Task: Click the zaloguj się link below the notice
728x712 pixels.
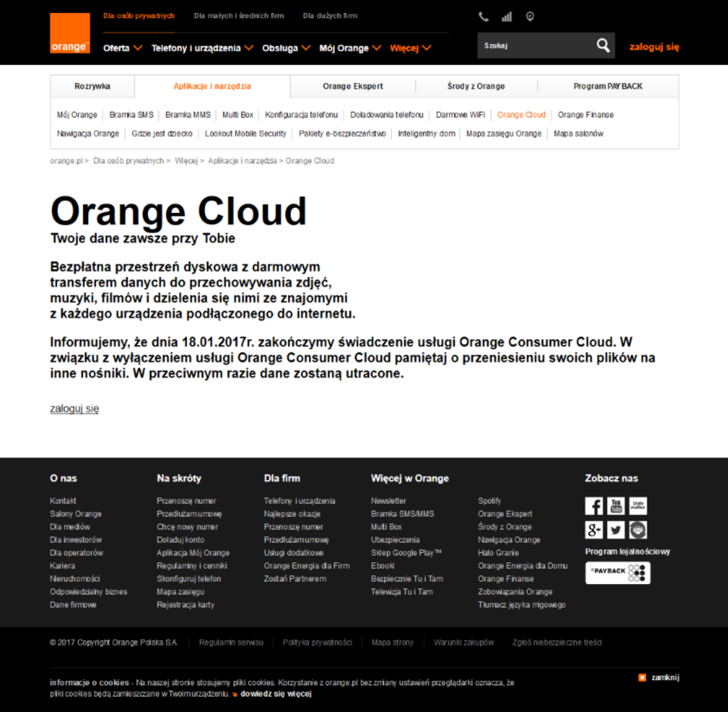Action: (x=75, y=409)
